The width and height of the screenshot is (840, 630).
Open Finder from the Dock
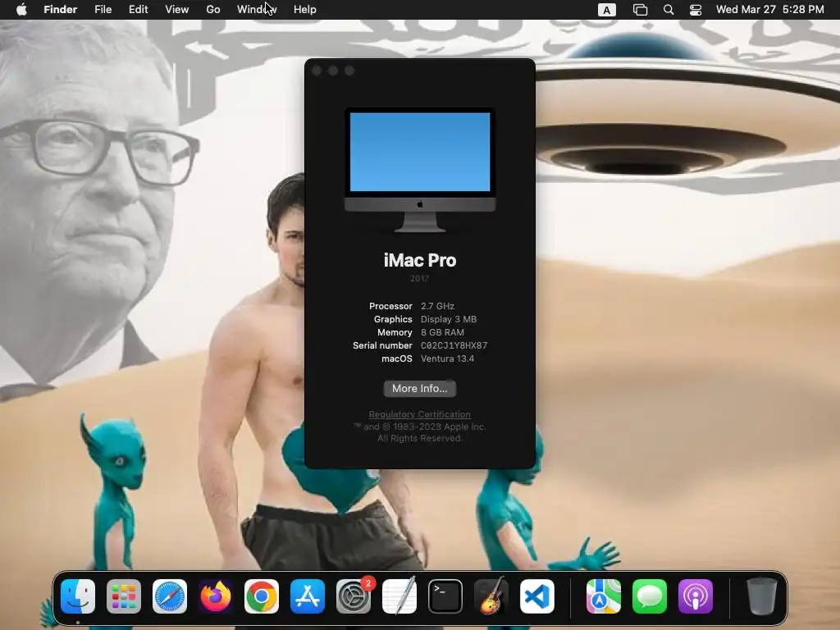point(78,596)
